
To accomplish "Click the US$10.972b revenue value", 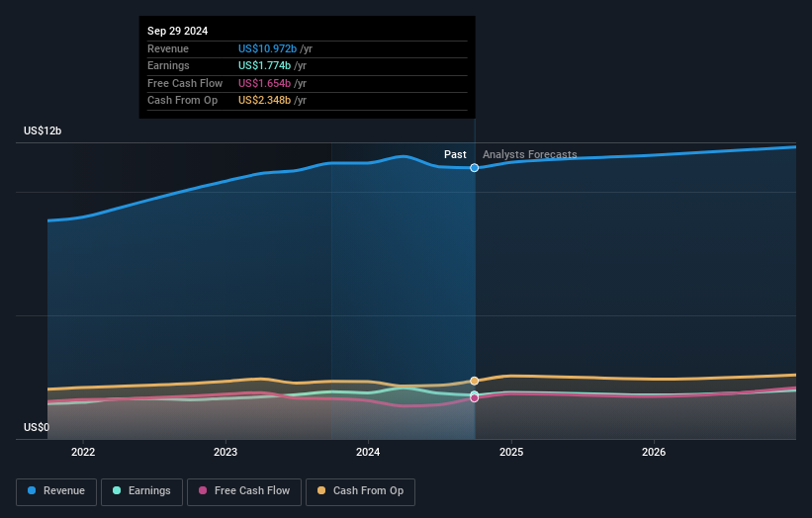I will click(267, 48).
